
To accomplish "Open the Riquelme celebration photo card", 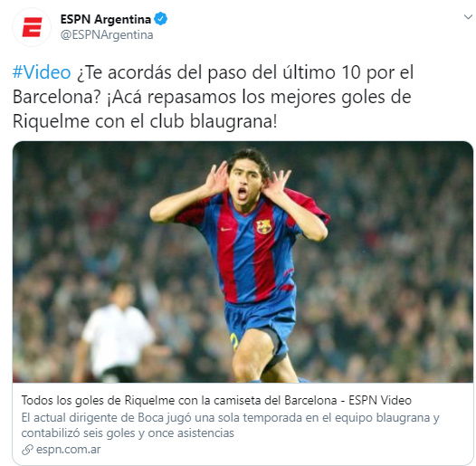I will pos(243,262).
